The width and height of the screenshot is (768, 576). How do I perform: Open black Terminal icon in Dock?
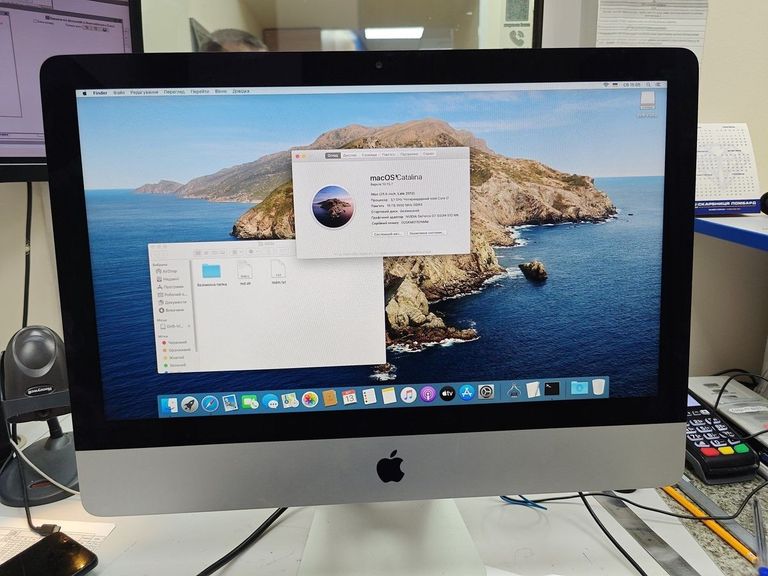pyautogui.click(x=552, y=389)
